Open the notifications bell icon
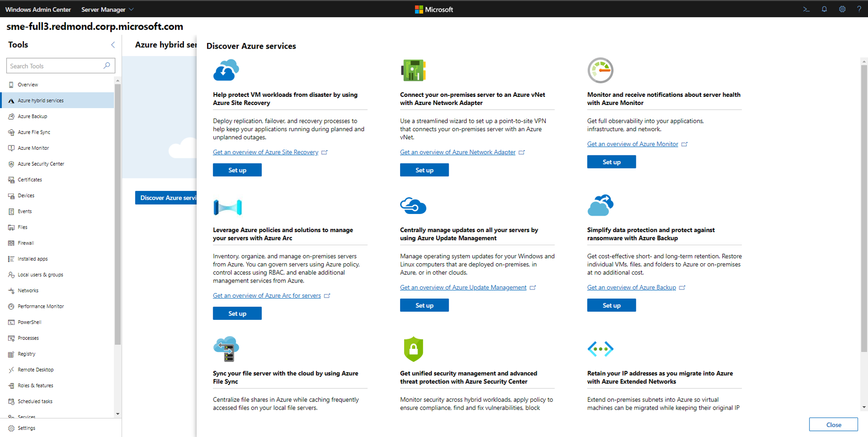Image resolution: width=868 pixels, height=437 pixels. pyautogui.click(x=824, y=9)
